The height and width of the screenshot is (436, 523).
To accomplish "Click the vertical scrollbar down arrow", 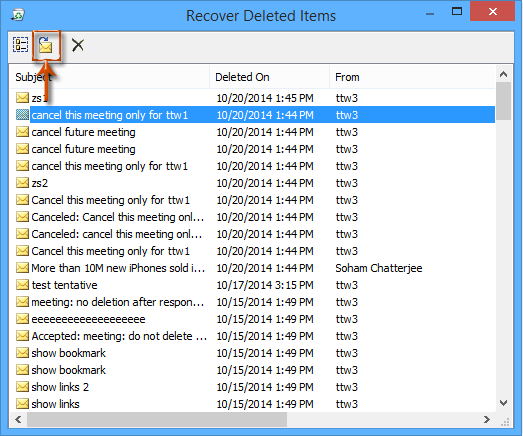I will click(503, 403).
